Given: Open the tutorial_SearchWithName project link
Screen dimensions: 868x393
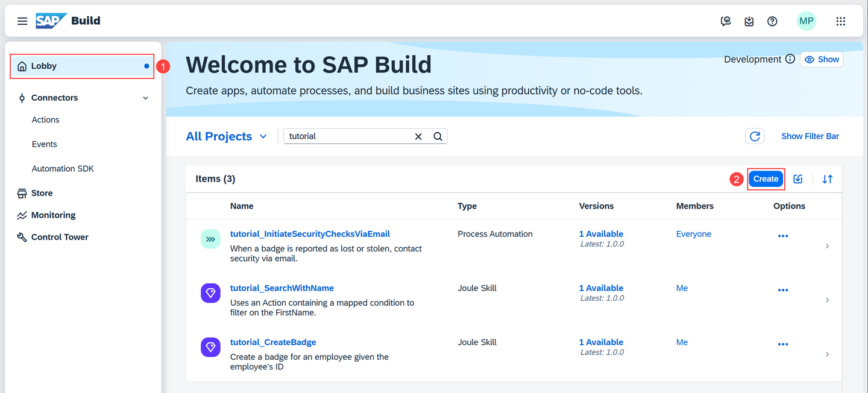Looking at the screenshot, I should coord(282,288).
